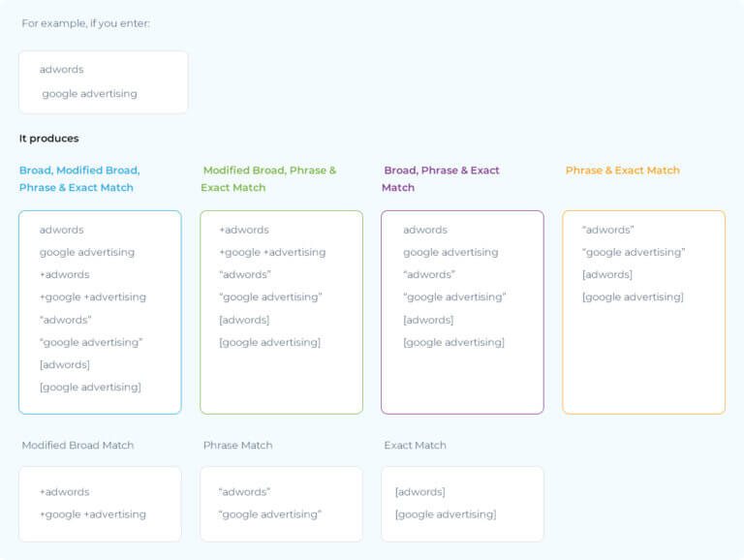Click "[google advertising]" in the blue-bordered box

tap(90, 388)
